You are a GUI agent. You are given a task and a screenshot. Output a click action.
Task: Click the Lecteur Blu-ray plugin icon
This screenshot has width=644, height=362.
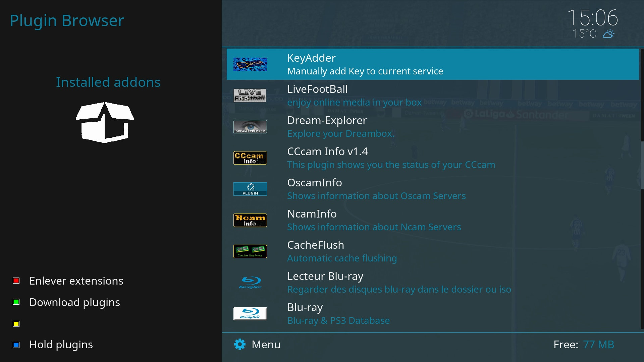click(250, 282)
